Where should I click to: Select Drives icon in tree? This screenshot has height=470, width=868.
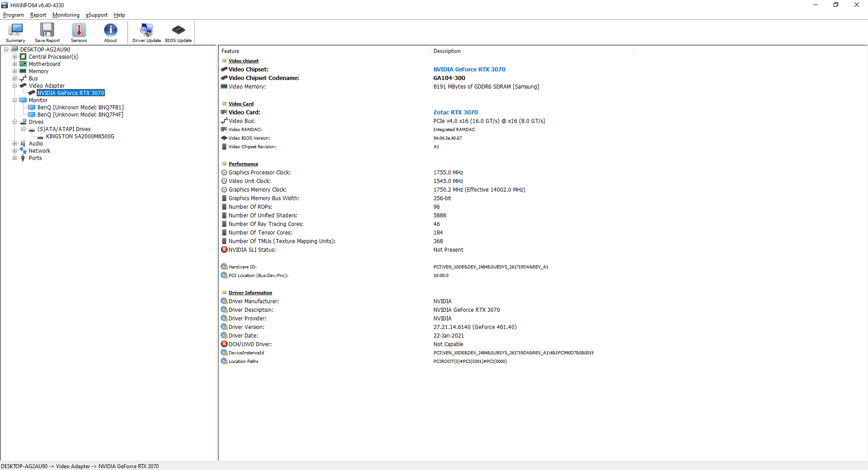point(23,122)
